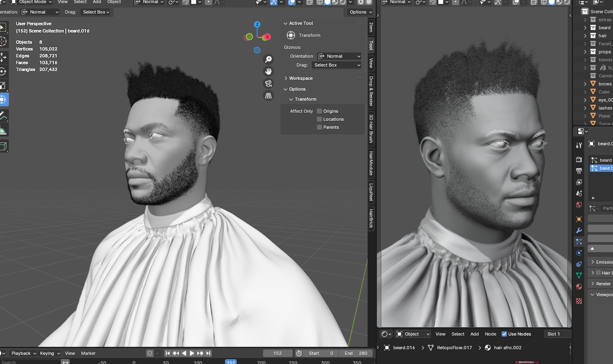Open the Physics properties tab

click(x=579, y=253)
